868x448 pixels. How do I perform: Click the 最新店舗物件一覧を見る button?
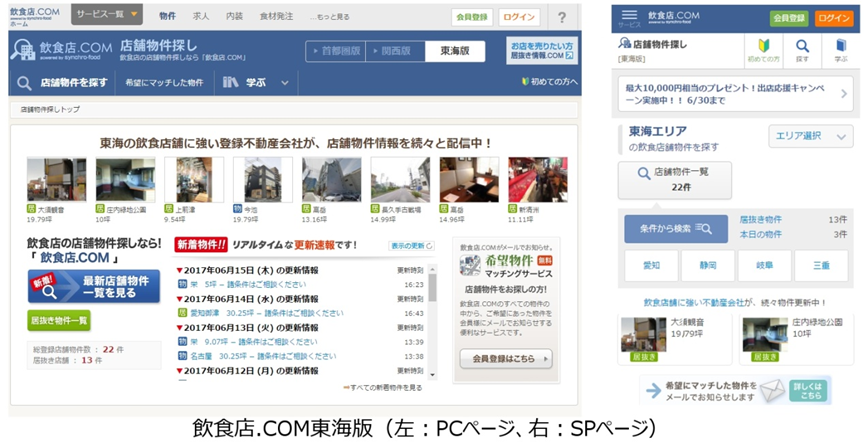pos(94,286)
